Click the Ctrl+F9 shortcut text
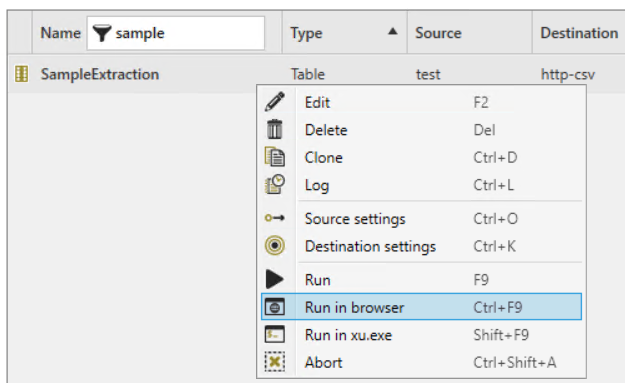 (x=497, y=307)
